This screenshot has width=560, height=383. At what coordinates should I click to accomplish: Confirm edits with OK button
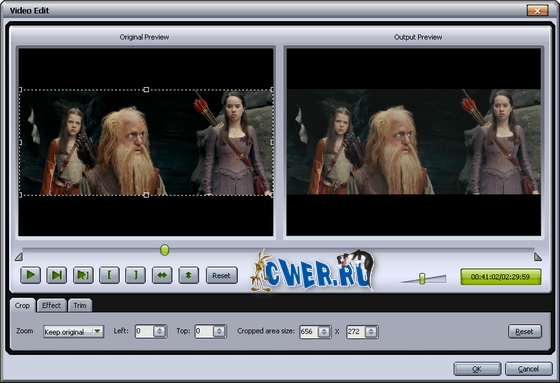(477, 369)
